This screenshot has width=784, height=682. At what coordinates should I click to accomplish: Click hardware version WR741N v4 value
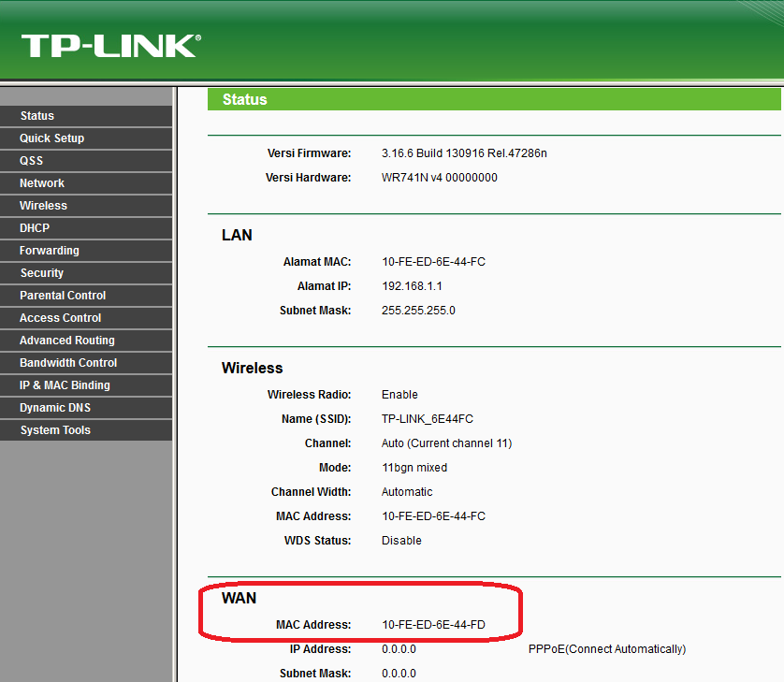coord(439,178)
